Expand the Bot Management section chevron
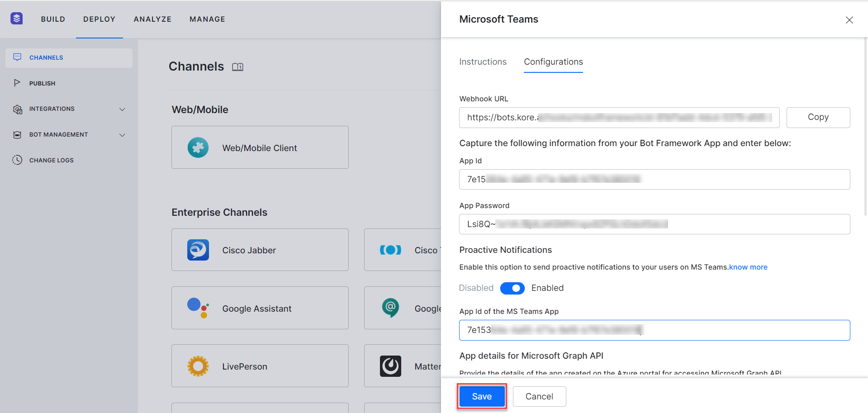The image size is (868, 413). 122,135
